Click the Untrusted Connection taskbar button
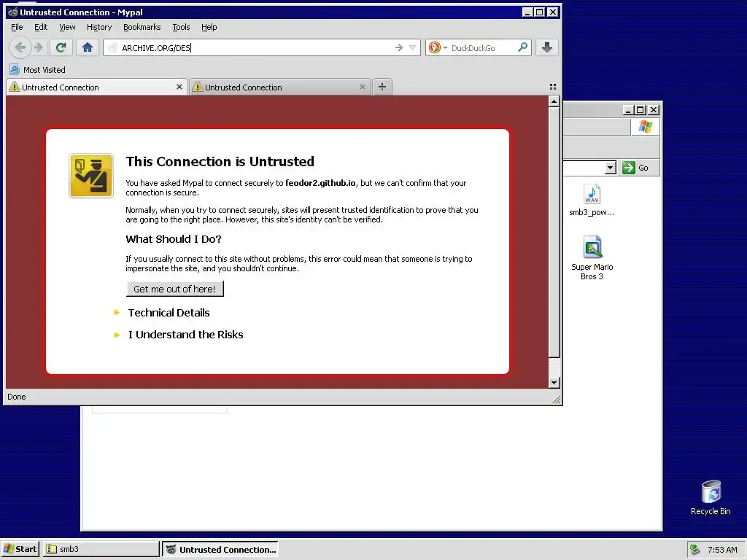The width and height of the screenshot is (747, 560). pyautogui.click(x=220, y=550)
